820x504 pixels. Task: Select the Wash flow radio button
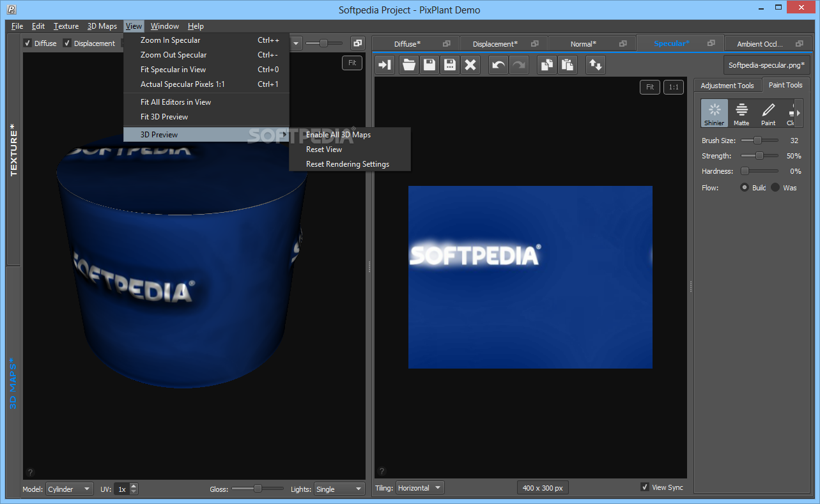point(775,188)
